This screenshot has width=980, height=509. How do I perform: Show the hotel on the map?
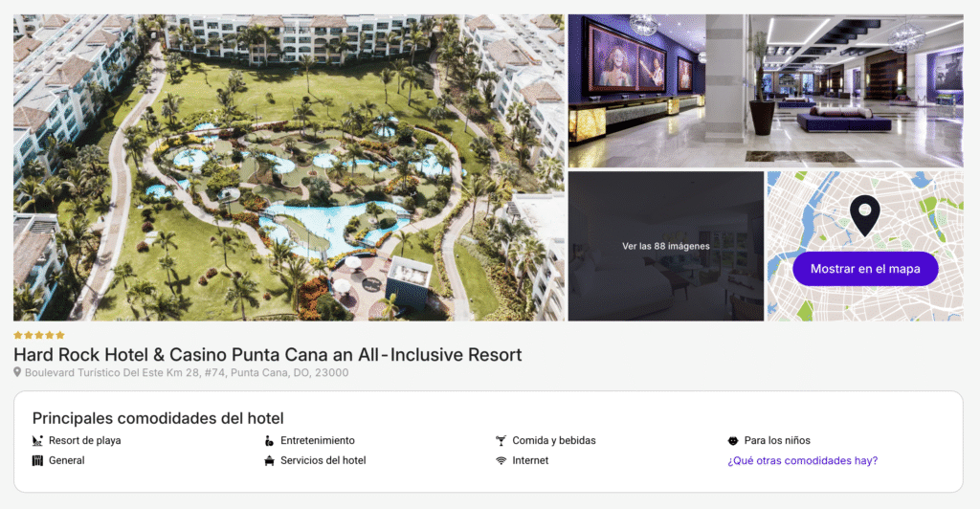(x=865, y=269)
